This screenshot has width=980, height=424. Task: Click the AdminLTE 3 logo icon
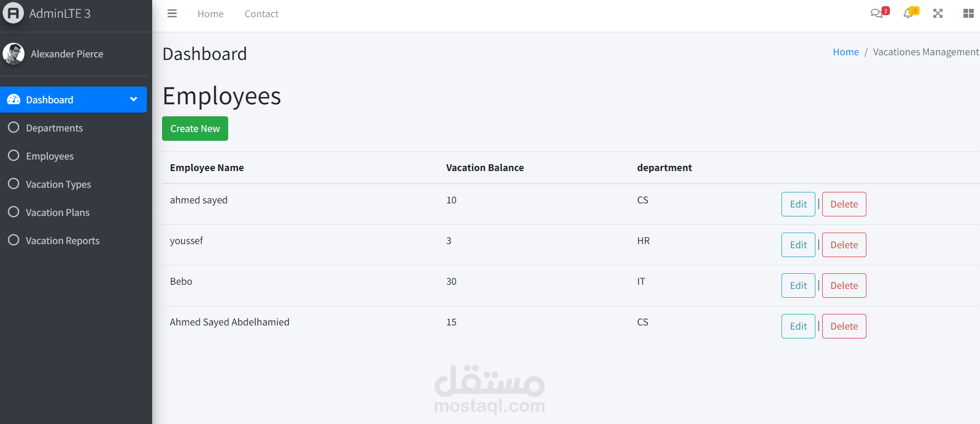[x=14, y=13]
